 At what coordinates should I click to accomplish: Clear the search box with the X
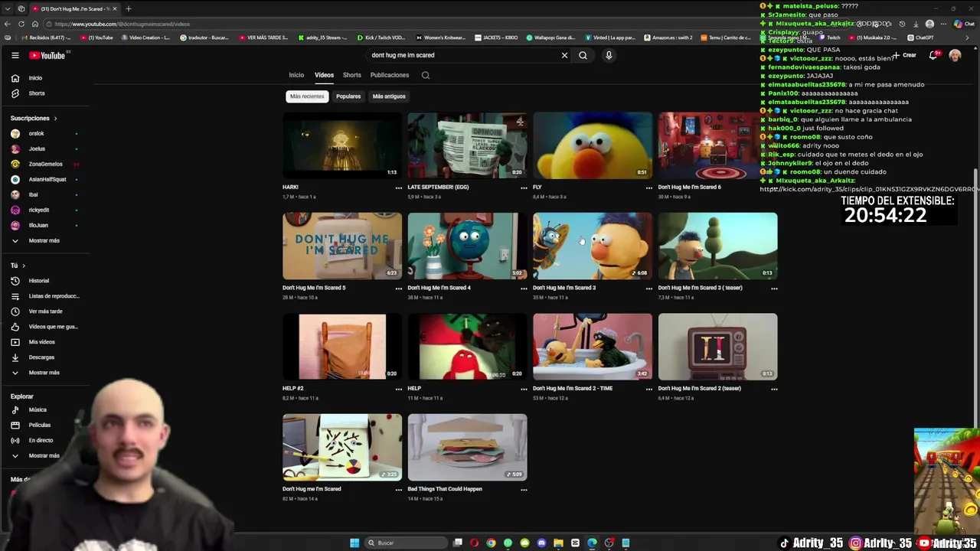click(x=564, y=55)
